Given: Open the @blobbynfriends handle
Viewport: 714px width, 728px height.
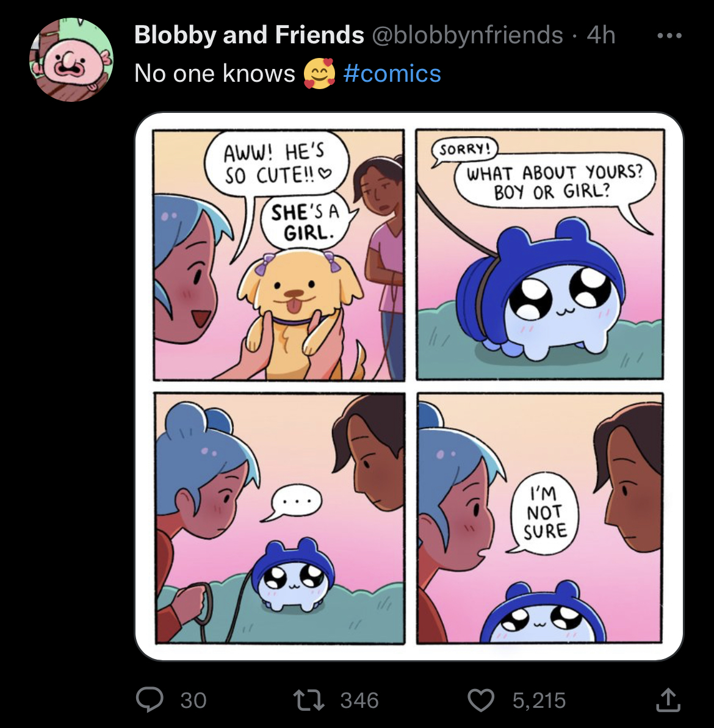Looking at the screenshot, I should click(x=467, y=35).
